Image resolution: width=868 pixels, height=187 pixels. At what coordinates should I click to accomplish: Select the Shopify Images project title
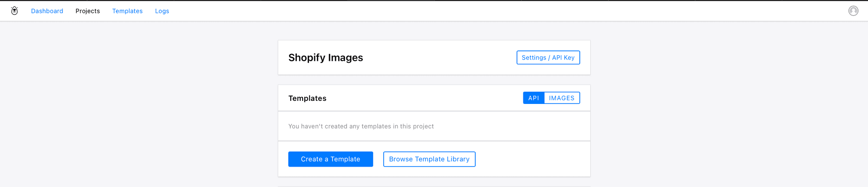pos(325,57)
